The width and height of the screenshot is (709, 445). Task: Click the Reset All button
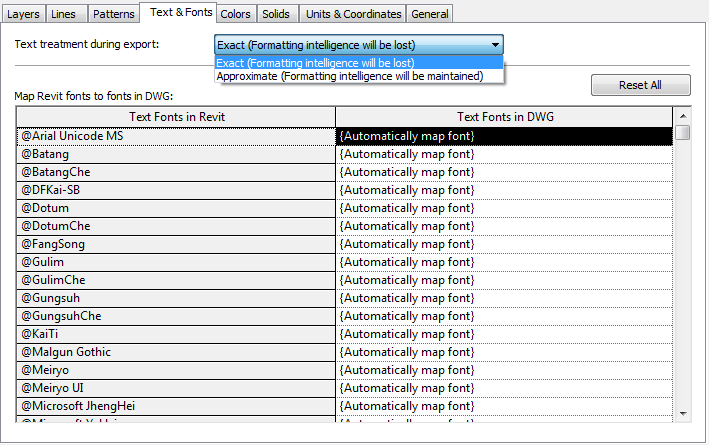coord(640,85)
